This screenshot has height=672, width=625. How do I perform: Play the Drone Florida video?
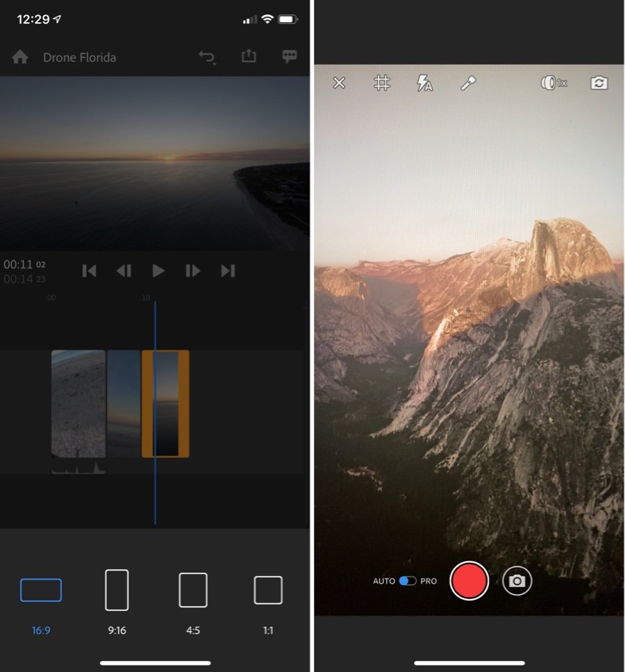point(158,271)
